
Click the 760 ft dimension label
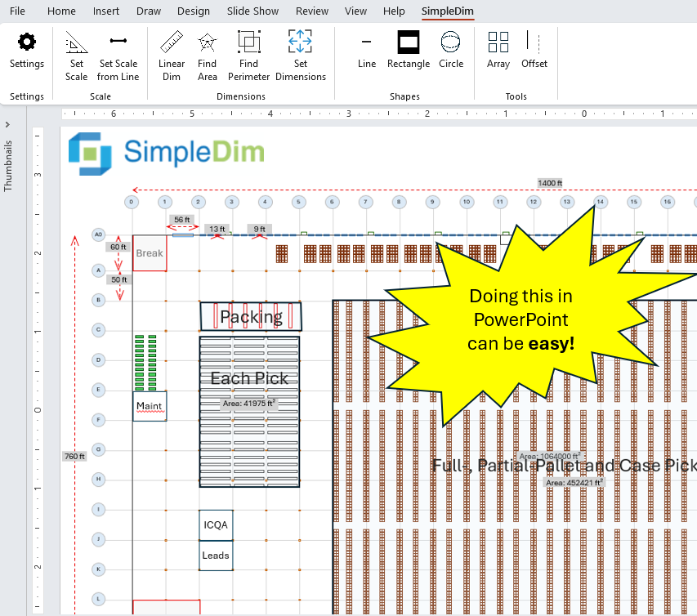[x=74, y=457]
